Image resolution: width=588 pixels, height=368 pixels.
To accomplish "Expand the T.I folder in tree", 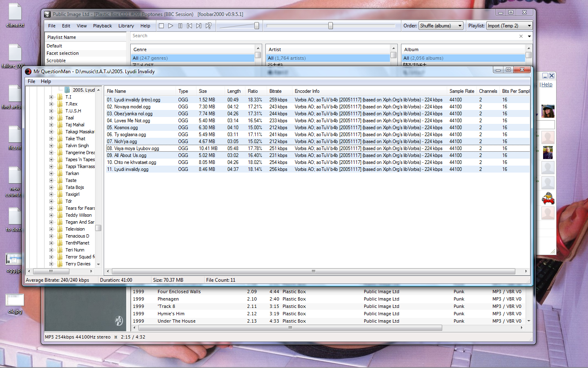I will pyautogui.click(x=51, y=97).
